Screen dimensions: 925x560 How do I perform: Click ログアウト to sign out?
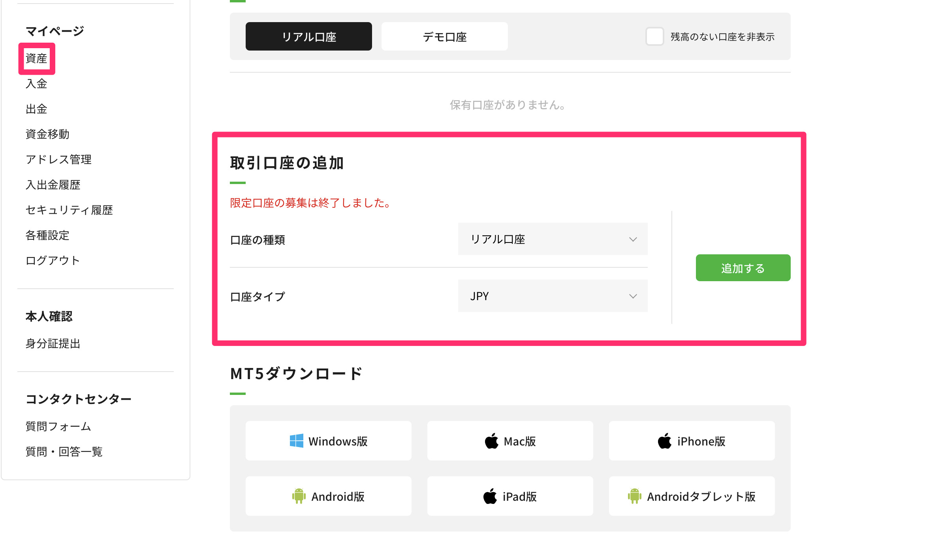click(53, 261)
